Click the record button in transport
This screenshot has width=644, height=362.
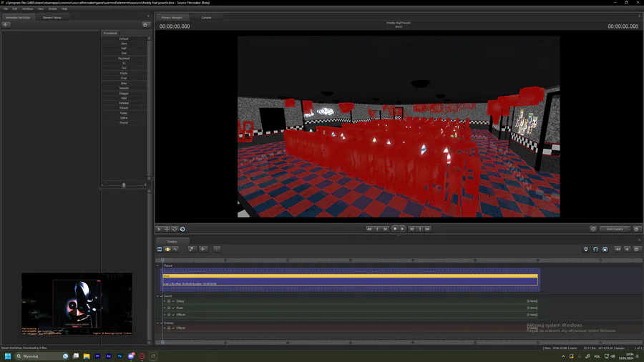pyautogui.click(x=395, y=229)
